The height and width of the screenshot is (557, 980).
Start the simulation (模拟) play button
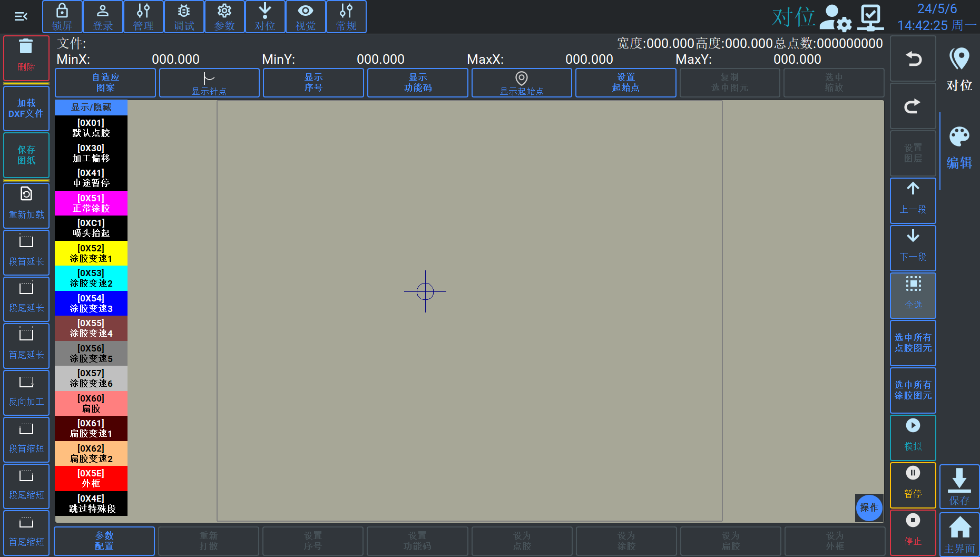click(913, 426)
